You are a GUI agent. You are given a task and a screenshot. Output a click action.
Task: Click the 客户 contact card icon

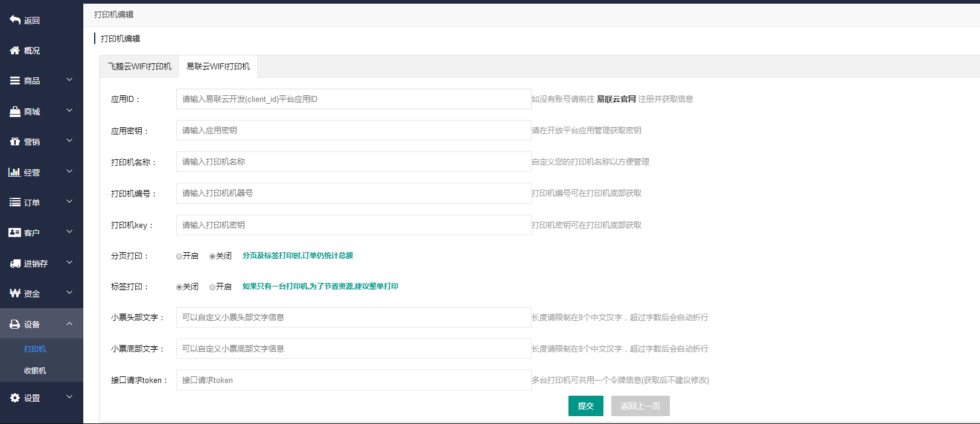click(x=15, y=233)
